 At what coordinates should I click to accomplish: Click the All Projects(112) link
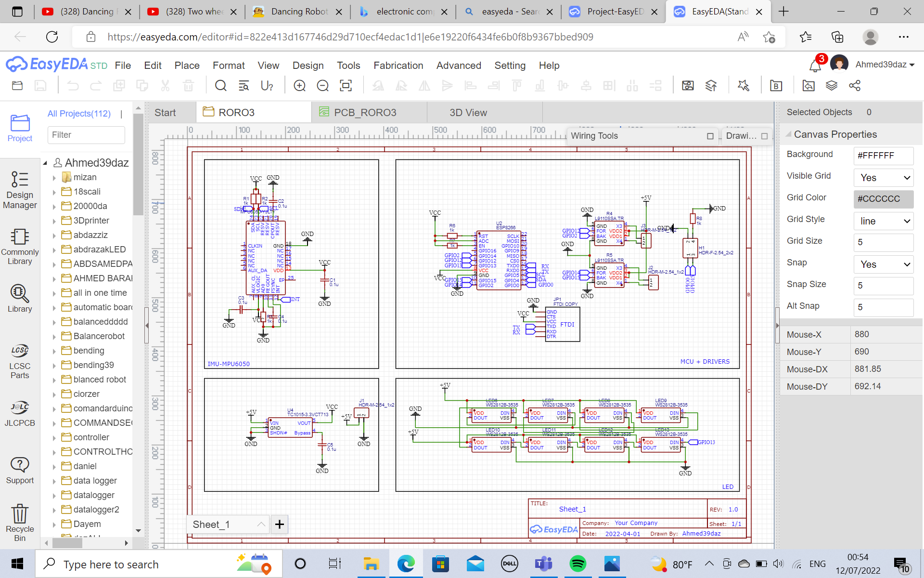pyautogui.click(x=79, y=114)
